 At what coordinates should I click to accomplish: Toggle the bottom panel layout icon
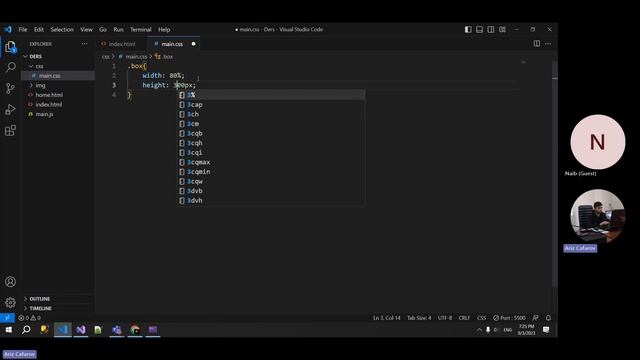click(480, 29)
